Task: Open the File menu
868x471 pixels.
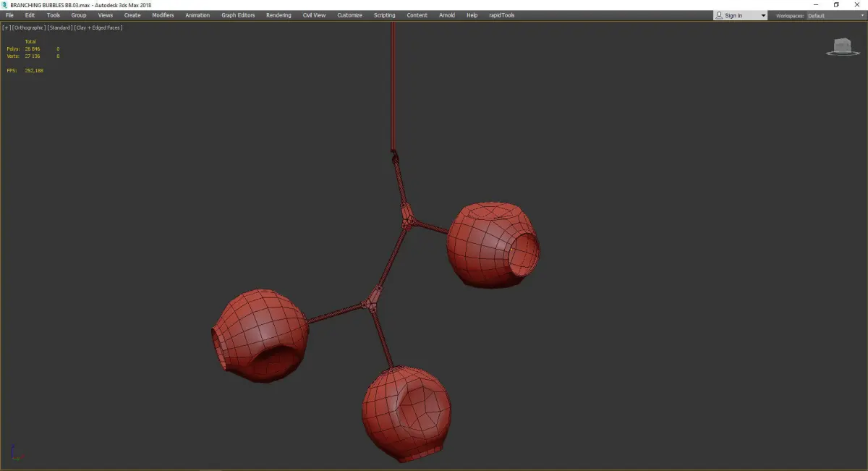Action: (9, 15)
